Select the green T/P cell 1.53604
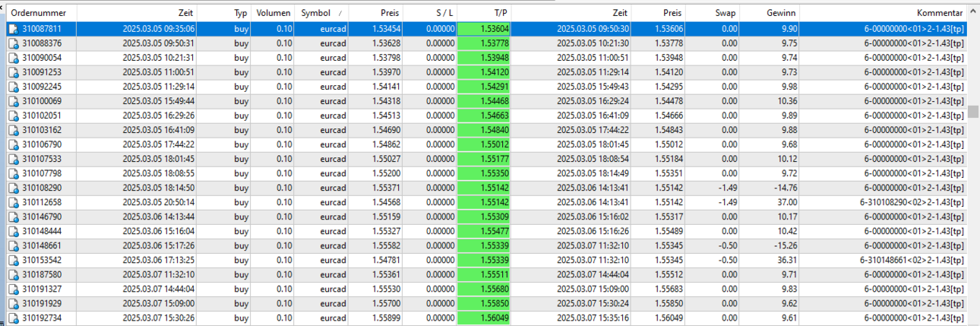Image resolution: width=980 pixels, height=326 pixels. (x=485, y=29)
